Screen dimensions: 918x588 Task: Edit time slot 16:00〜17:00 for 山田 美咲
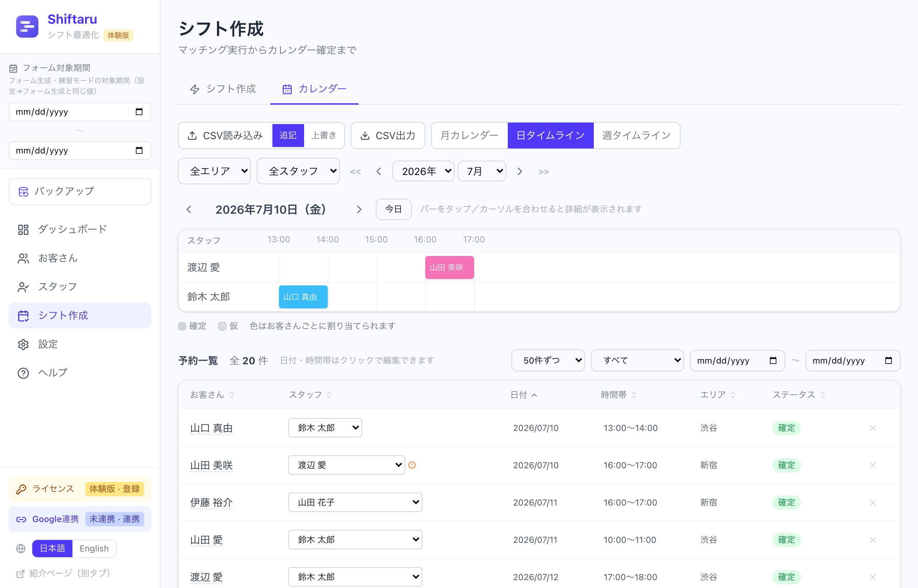pyautogui.click(x=630, y=465)
